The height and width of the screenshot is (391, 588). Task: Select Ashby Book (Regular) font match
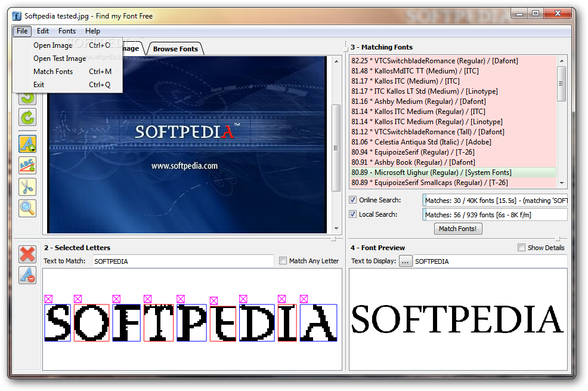click(453, 162)
